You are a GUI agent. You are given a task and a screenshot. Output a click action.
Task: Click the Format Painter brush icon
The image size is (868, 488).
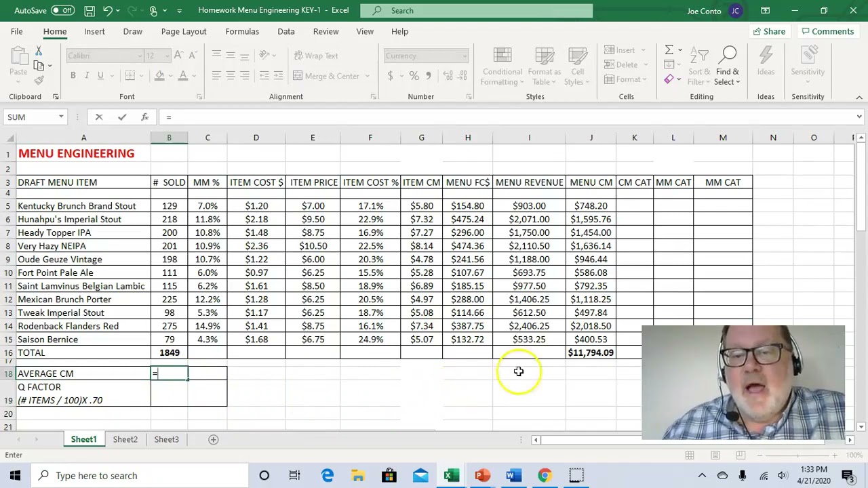(39, 80)
